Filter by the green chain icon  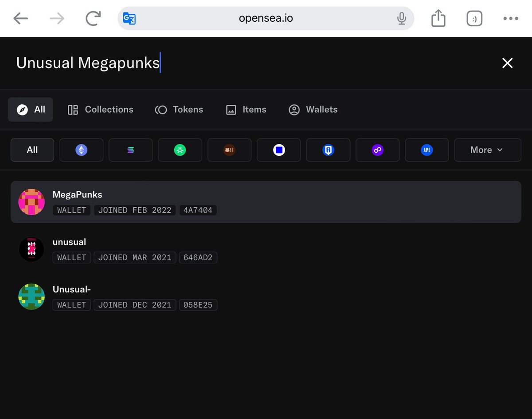180,150
